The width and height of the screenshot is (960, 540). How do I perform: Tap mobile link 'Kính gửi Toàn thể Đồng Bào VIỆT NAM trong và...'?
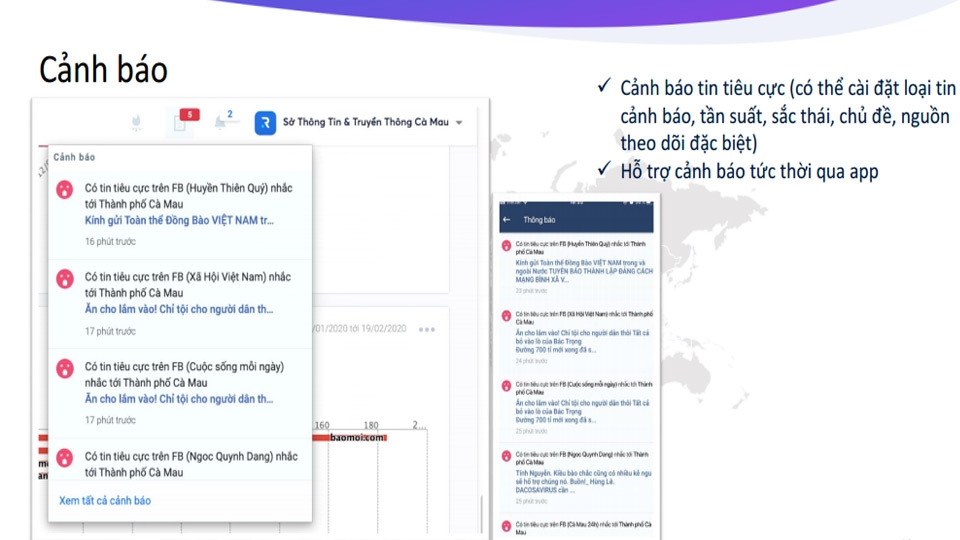[x=584, y=271]
